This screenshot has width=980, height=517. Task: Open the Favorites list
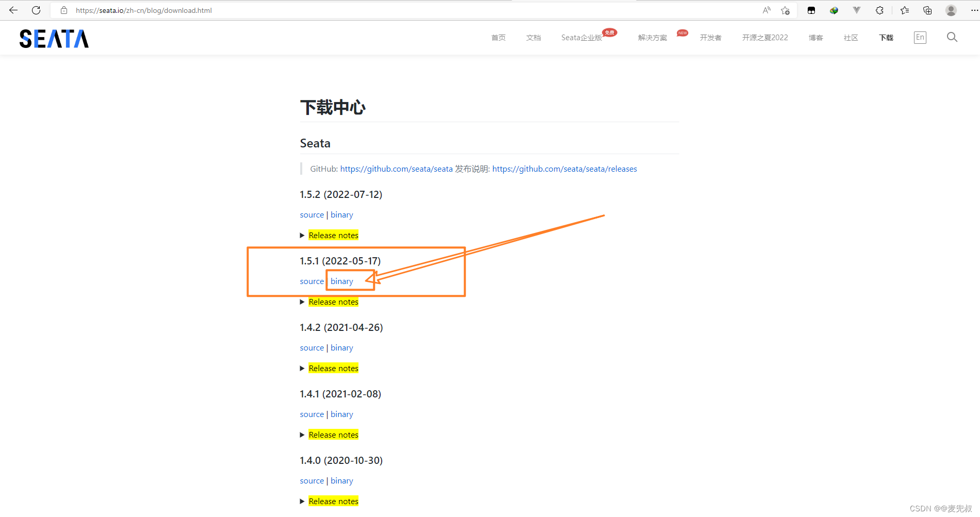coord(904,10)
